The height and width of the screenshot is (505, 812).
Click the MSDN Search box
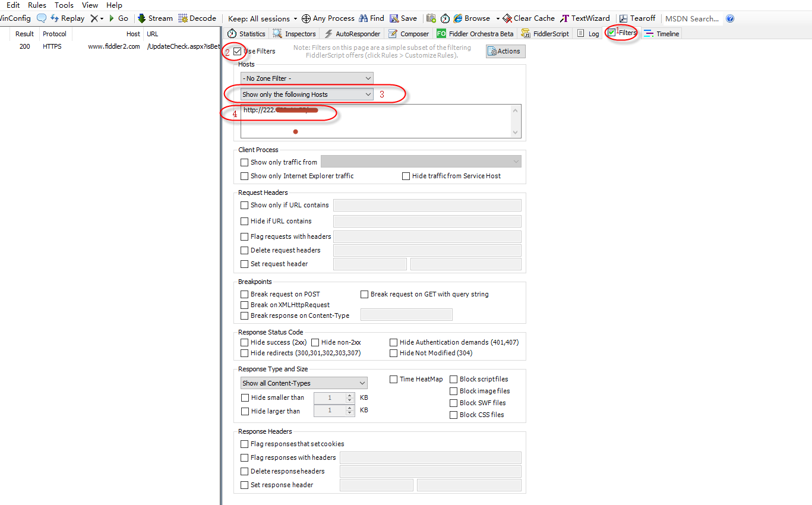[693, 18]
